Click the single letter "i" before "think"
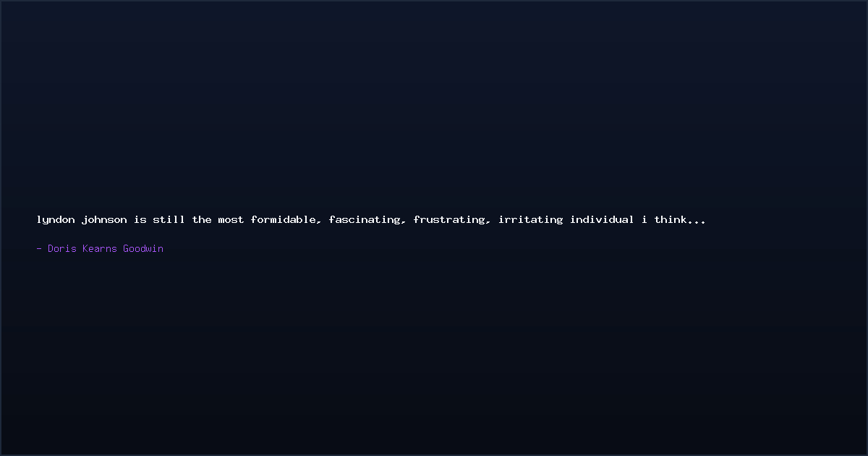Image resolution: width=868 pixels, height=456 pixels. point(644,219)
